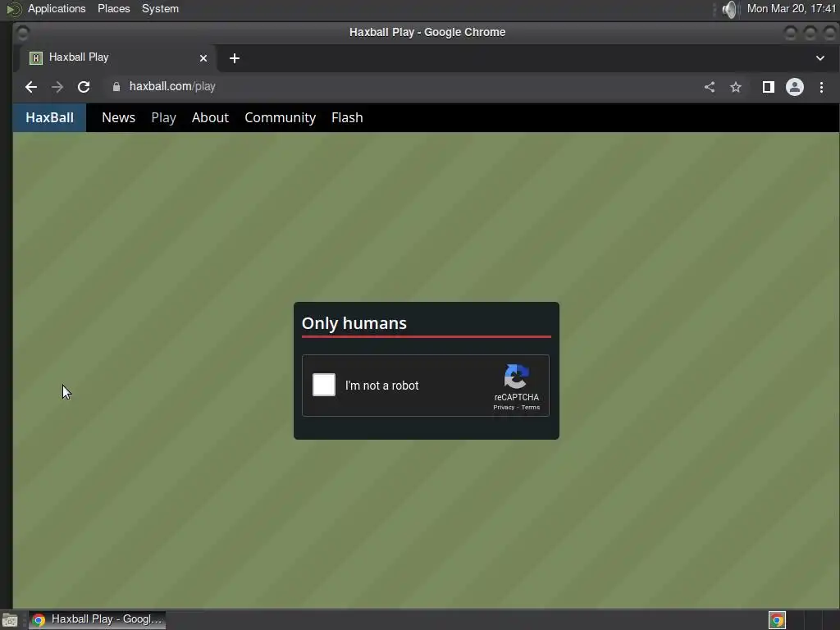
Task: Click the reCAPTCHA logo icon
Action: (x=517, y=377)
